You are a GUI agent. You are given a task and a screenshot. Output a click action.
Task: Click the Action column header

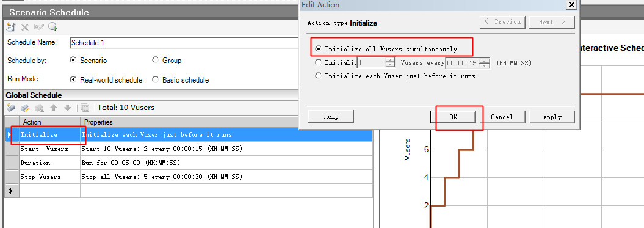click(x=49, y=122)
